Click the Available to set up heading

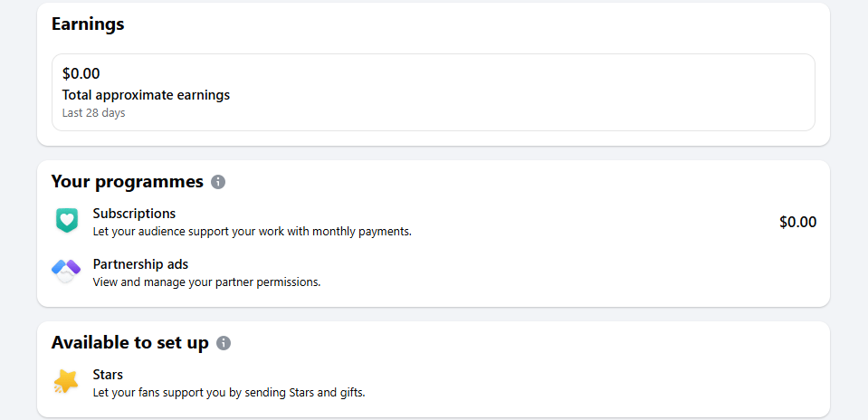tap(130, 343)
